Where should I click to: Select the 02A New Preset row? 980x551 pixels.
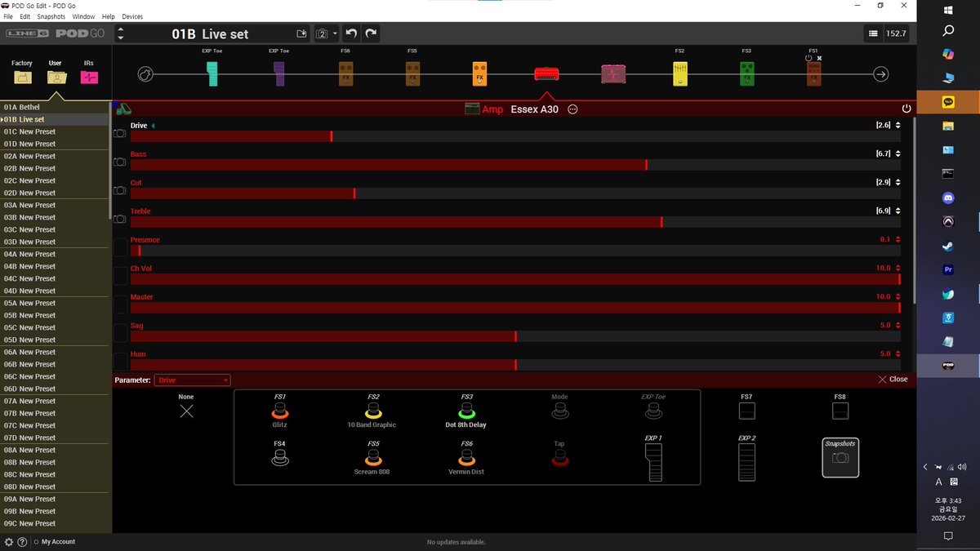pos(56,156)
